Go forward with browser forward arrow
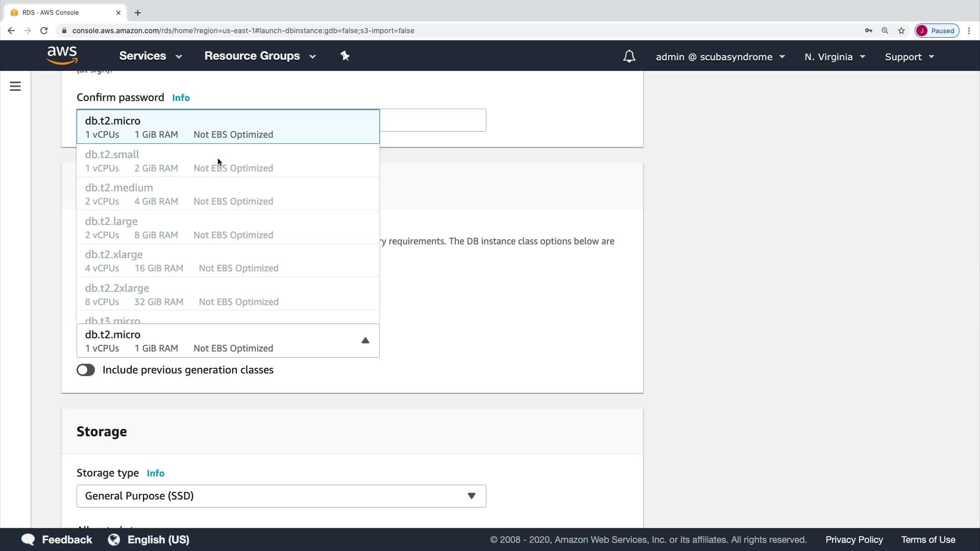This screenshot has height=551, width=980. pyautogui.click(x=27, y=30)
